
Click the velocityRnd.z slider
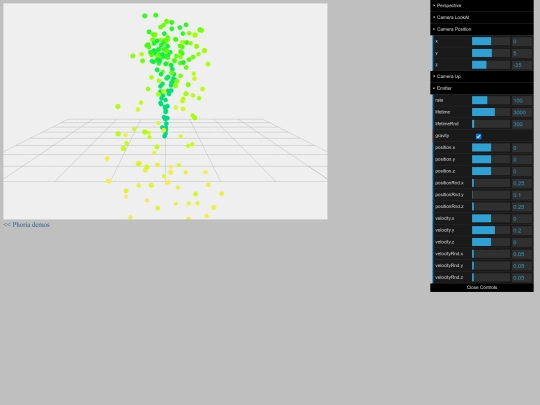tap(491, 277)
